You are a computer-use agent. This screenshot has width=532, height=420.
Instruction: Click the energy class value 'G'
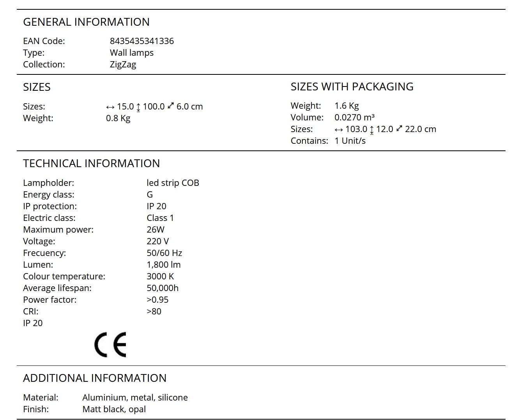pyautogui.click(x=150, y=194)
